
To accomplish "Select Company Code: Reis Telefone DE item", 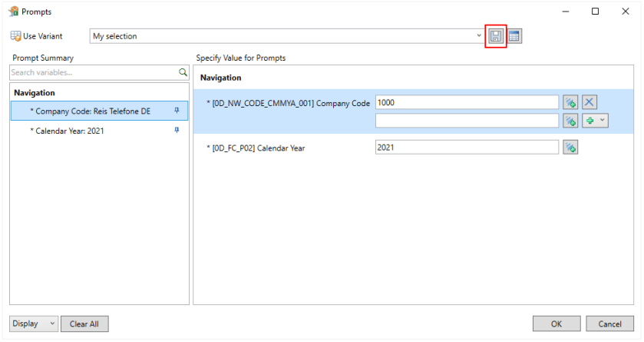I will coord(93,111).
